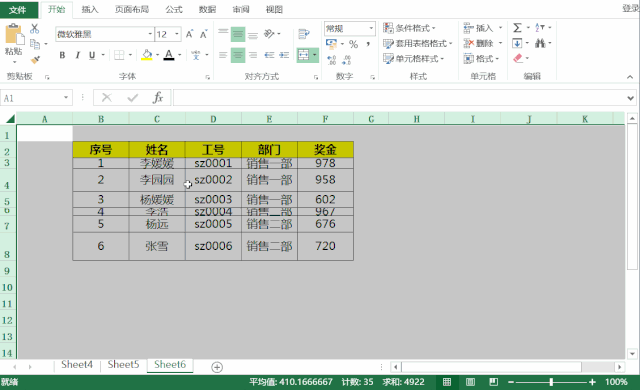
Task: Open the font name dropdown
Action: coord(150,34)
